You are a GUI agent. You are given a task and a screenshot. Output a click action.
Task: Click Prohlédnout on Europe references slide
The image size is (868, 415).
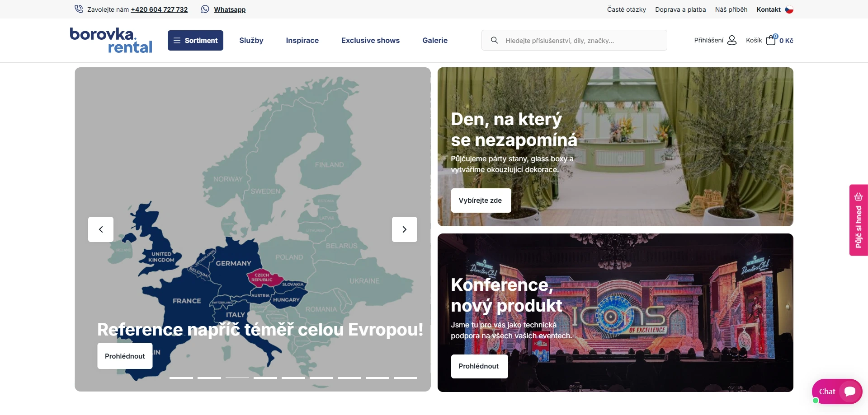click(x=125, y=356)
